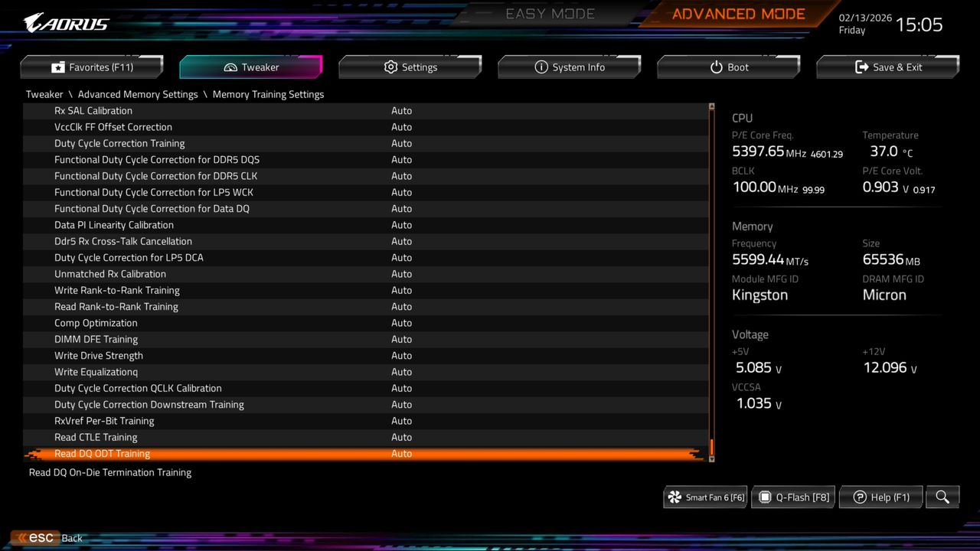The height and width of the screenshot is (551, 980).
Task: Open Smart Fan 6 with the fan icon
Action: pos(675,497)
